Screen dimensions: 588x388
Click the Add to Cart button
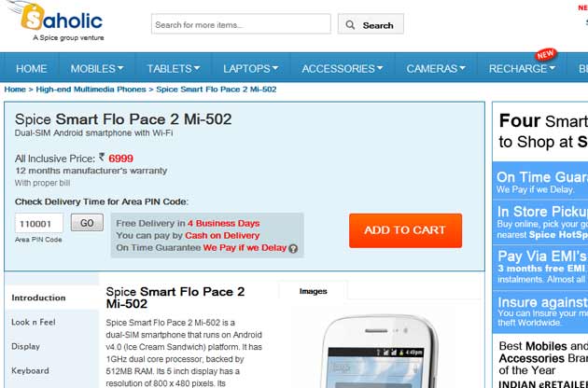coord(405,230)
